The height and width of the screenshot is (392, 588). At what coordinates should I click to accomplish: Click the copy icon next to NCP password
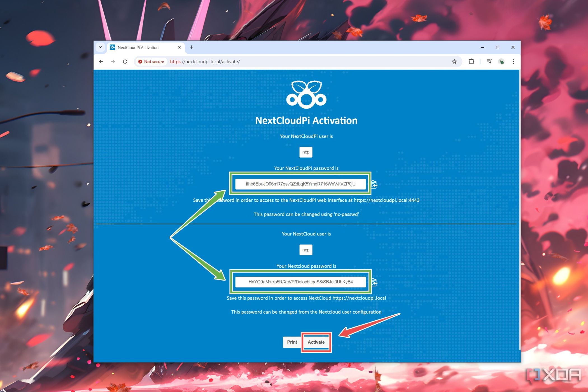(x=374, y=184)
